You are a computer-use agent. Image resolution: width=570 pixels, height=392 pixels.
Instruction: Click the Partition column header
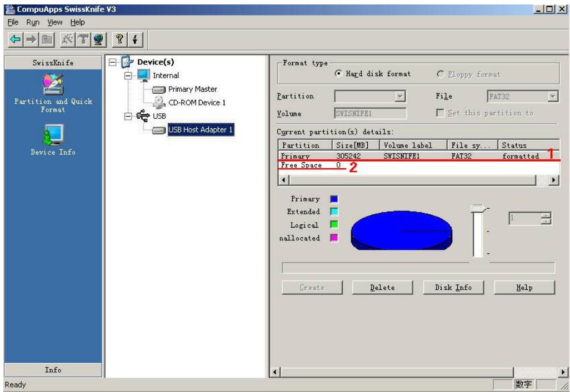(306, 145)
